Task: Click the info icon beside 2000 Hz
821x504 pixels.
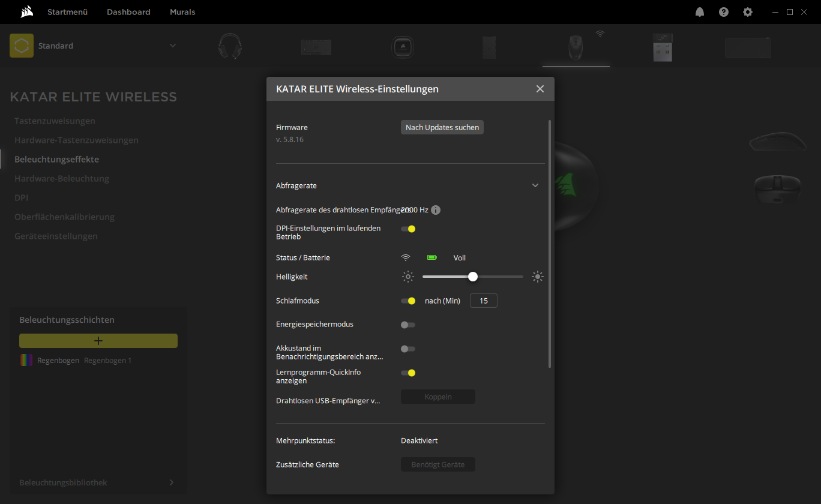Action: click(436, 210)
